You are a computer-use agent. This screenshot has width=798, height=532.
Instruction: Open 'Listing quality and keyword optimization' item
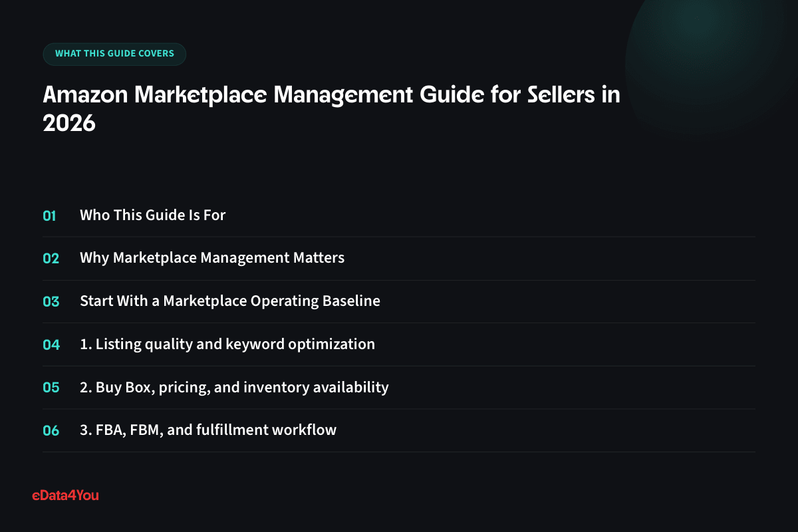pos(227,344)
